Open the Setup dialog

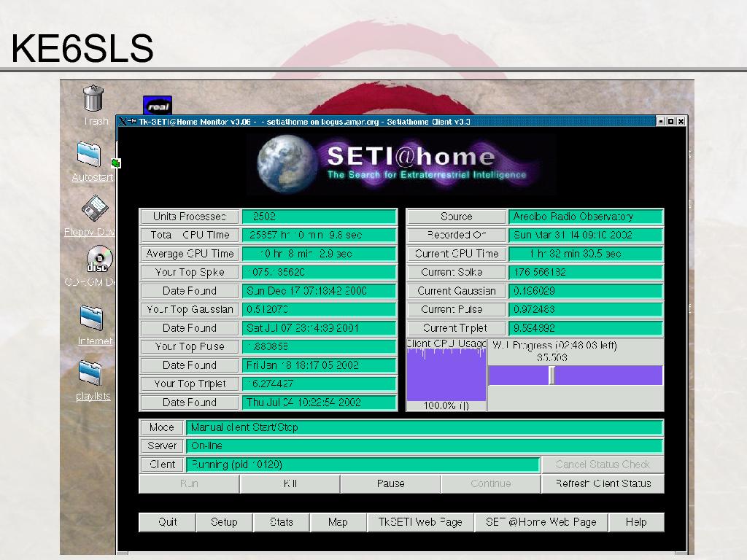(x=224, y=522)
